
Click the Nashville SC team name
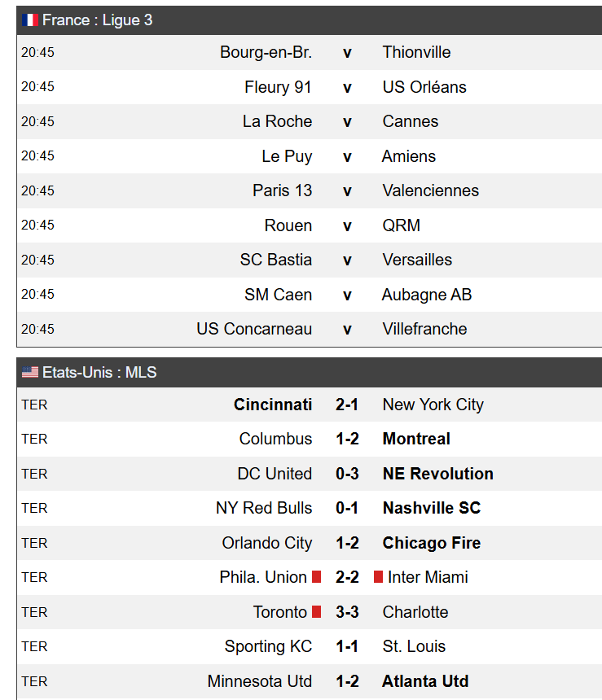(431, 508)
